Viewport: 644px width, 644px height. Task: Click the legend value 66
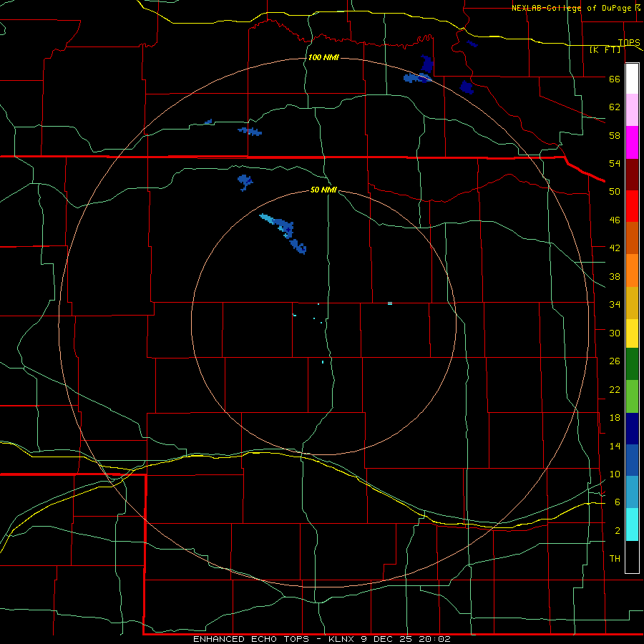coord(615,79)
